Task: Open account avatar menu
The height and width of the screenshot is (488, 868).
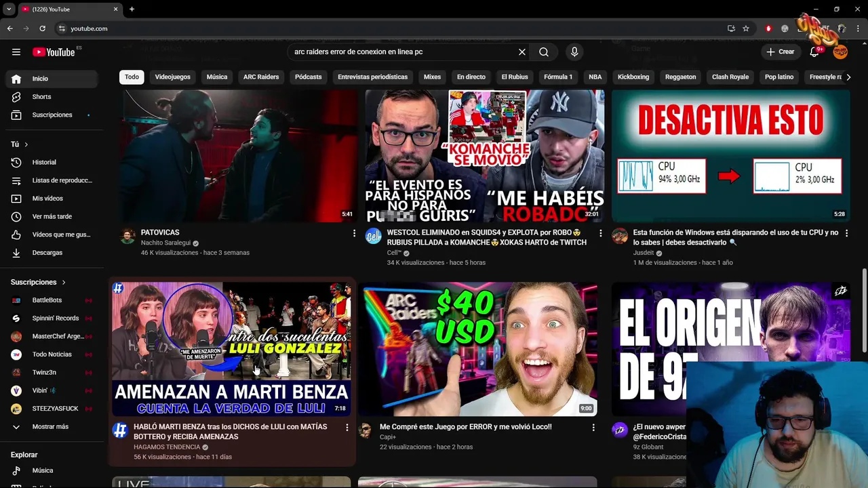Action: [x=840, y=52]
